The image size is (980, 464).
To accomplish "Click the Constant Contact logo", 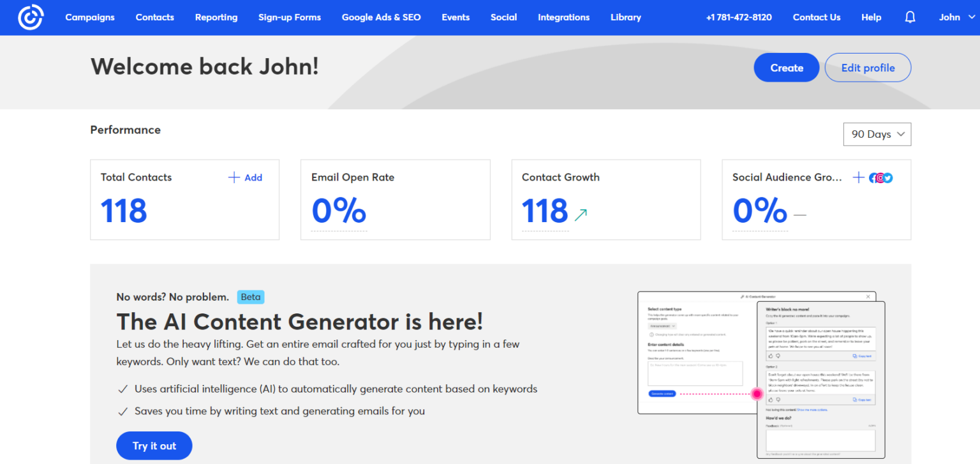I will pyautogui.click(x=30, y=17).
